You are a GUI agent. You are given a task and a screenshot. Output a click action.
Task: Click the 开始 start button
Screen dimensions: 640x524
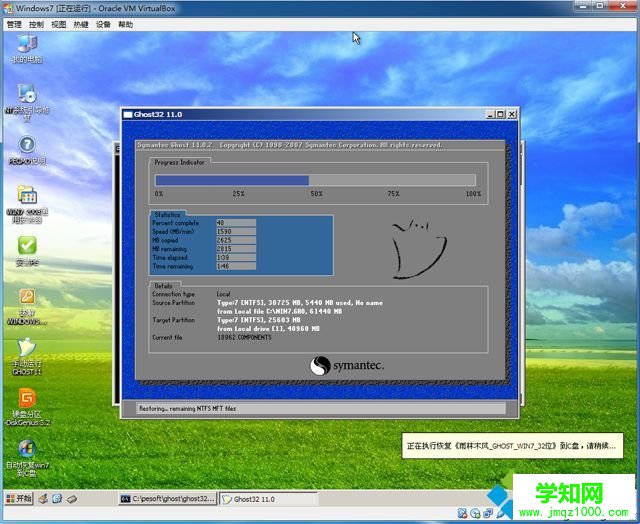19,498
